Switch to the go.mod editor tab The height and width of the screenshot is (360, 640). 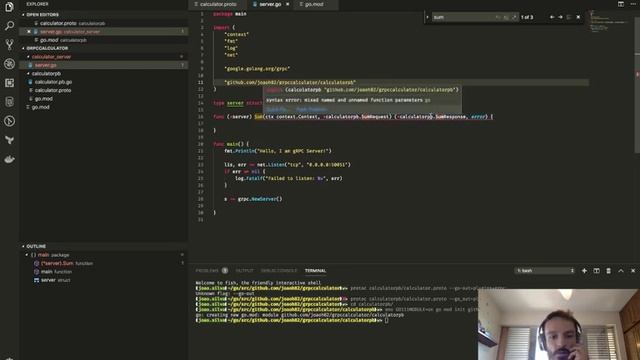pos(314,4)
